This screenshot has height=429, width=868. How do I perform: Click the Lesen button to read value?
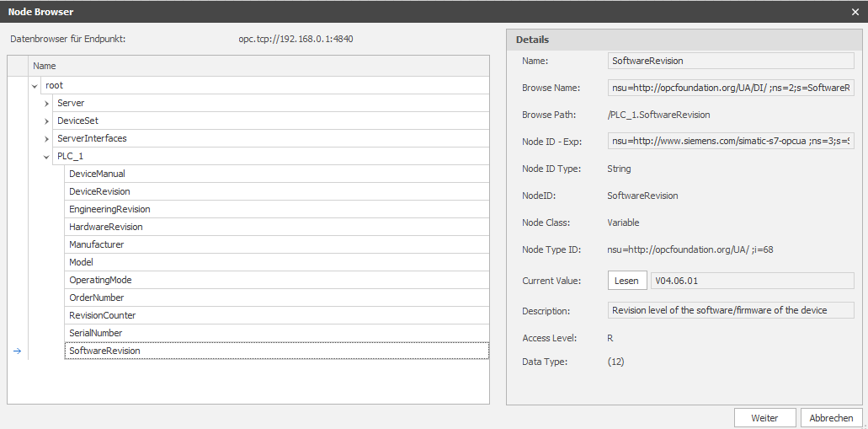627,281
